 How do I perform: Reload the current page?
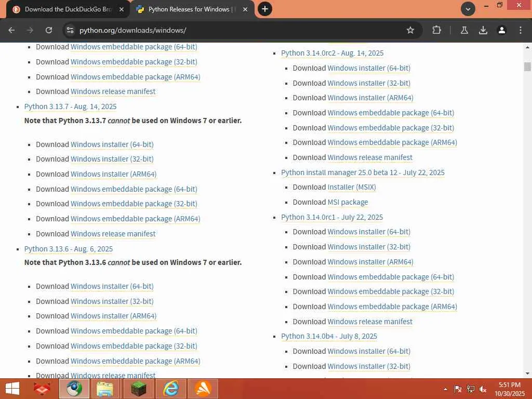pos(49,30)
